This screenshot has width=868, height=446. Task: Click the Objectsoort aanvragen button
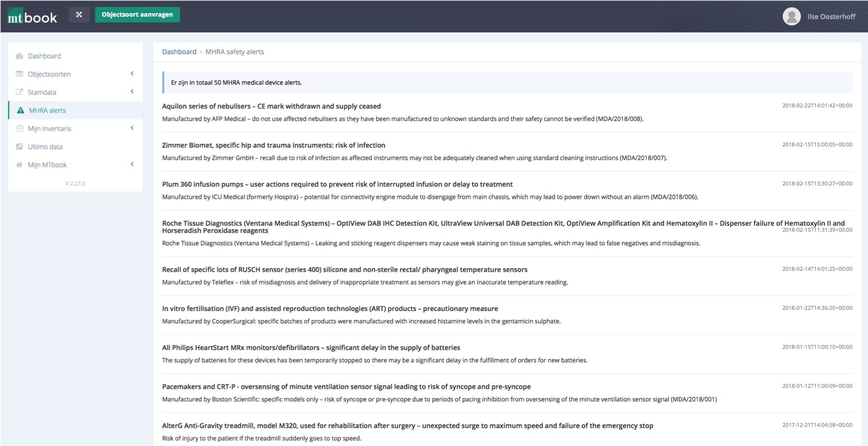[x=137, y=15]
